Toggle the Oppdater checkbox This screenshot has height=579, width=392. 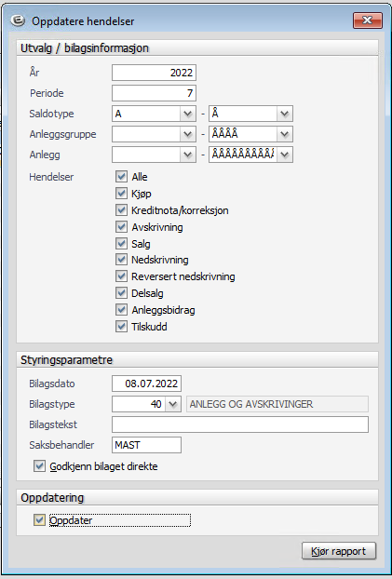pyautogui.click(x=39, y=520)
